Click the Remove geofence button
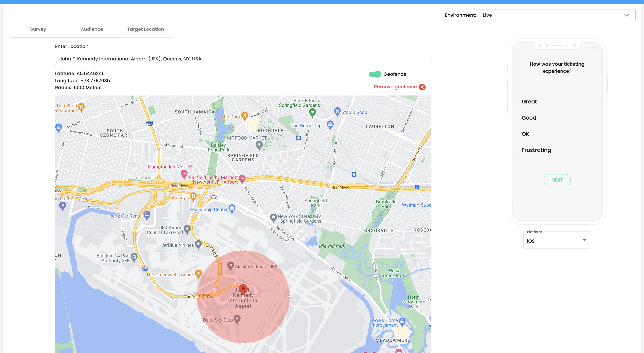Image resolution: width=644 pixels, height=353 pixels. [400, 87]
